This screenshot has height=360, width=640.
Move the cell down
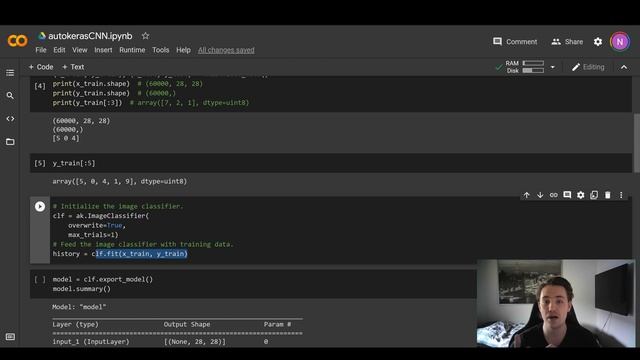(540, 195)
